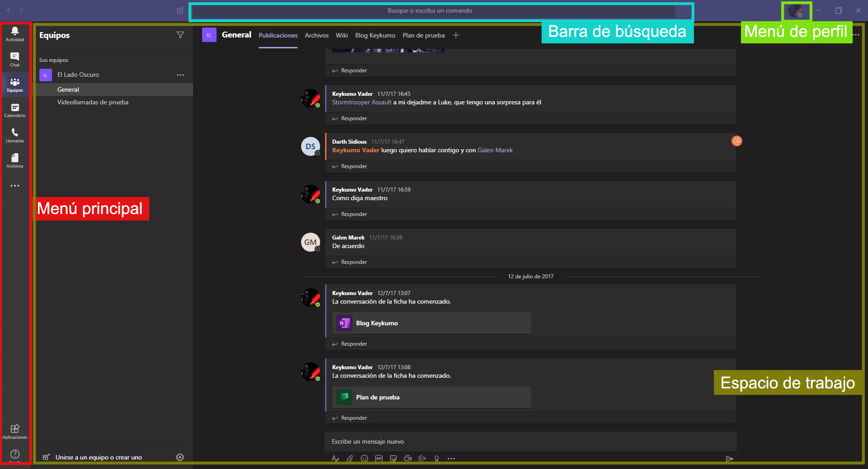Screen dimensions: 868x469
Task: Go forward with the right arrow
Action: (x=21, y=10)
